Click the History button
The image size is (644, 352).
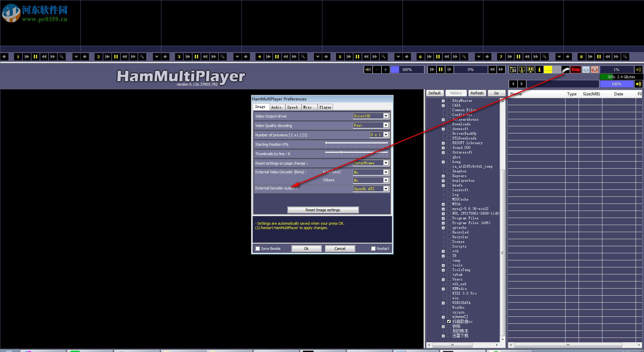tap(456, 93)
